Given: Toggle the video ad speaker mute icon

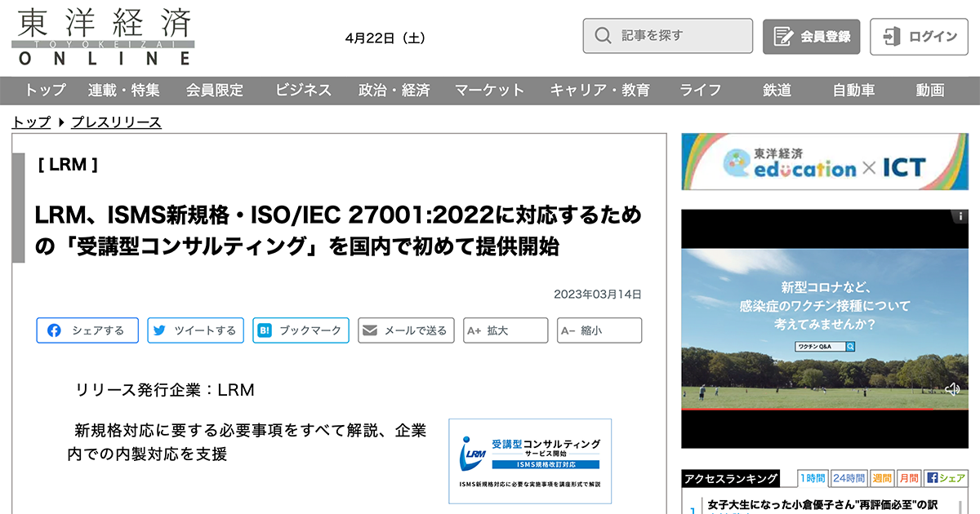Looking at the screenshot, I should tap(951, 389).
